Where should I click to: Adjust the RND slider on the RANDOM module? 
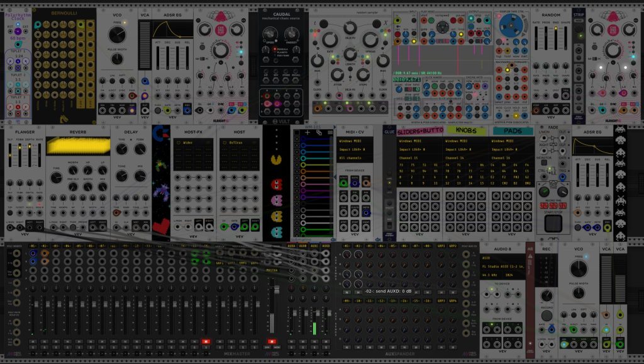[x=556, y=38]
